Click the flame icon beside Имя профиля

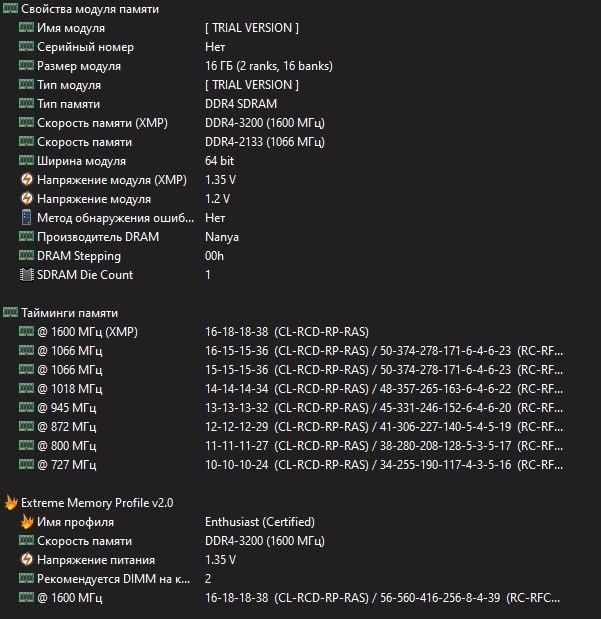pyautogui.click(x=26, y=521)
